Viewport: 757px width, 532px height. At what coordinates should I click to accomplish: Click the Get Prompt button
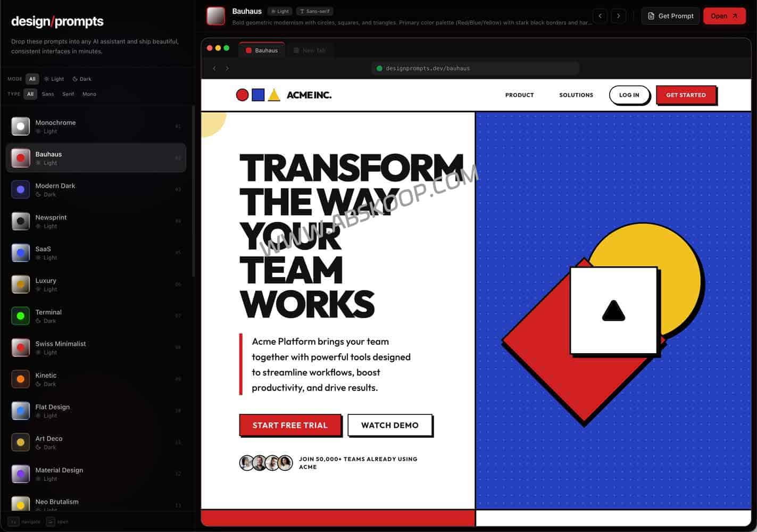(x=670, y=16)
